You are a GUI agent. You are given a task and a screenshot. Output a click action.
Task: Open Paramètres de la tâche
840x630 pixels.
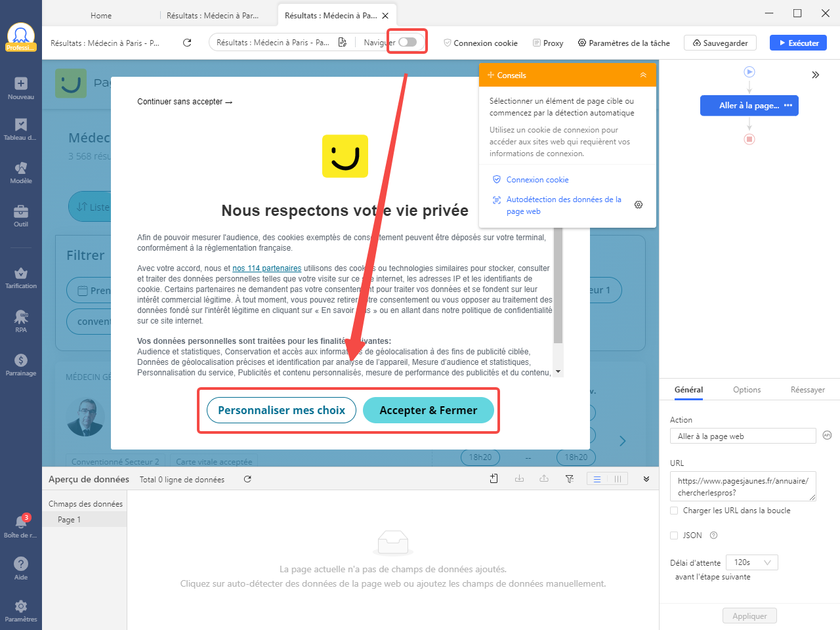tap(623, 43)
